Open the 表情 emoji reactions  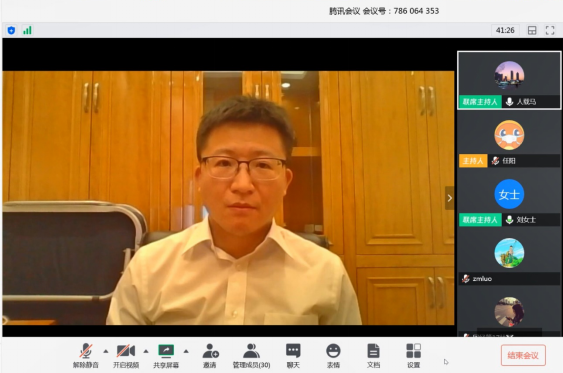click(333, 355)
